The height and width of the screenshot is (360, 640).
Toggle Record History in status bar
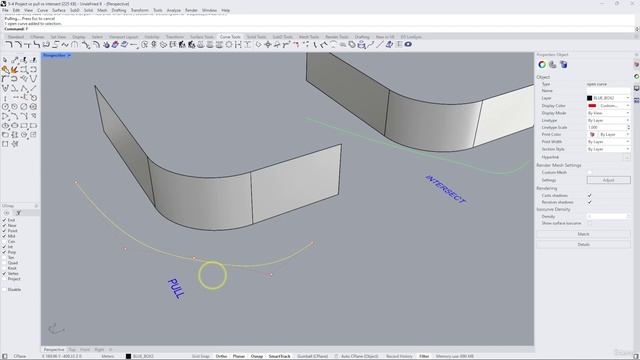pyautogui.click(x=399, y=356)
